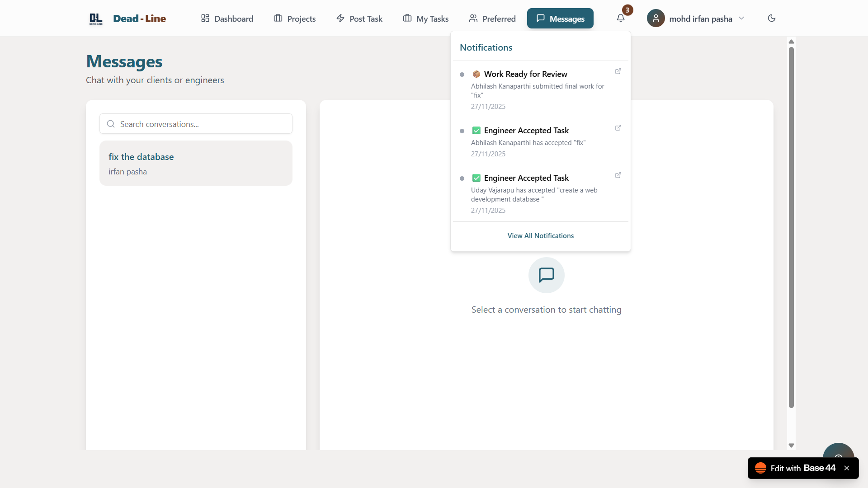Go to the Projects page

point(295,19)
